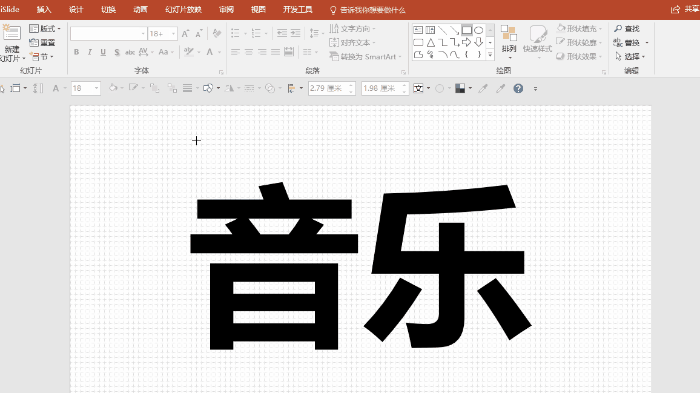Open the Change Case (Aa) dropdown
Viewport: 700px width, 393px height.
pos(166,52)
